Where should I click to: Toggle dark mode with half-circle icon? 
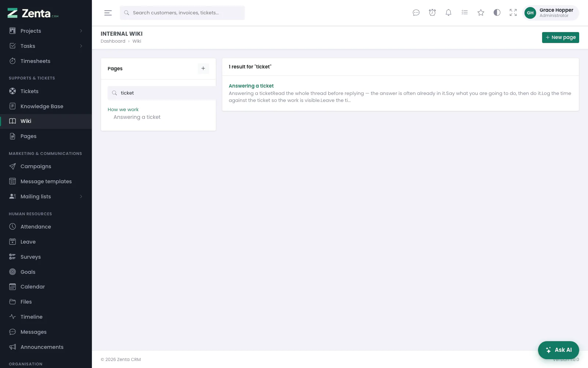(x=497, y=13)
